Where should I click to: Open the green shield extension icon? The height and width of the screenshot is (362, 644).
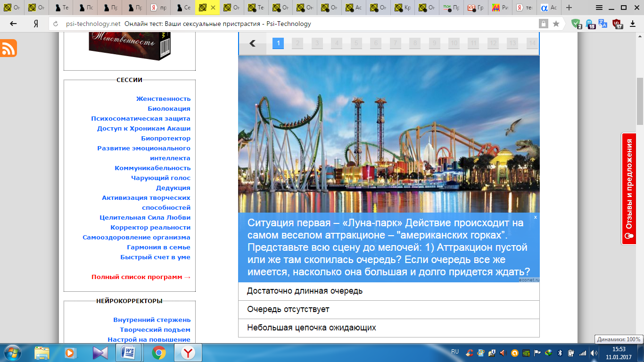pos(577,24)
